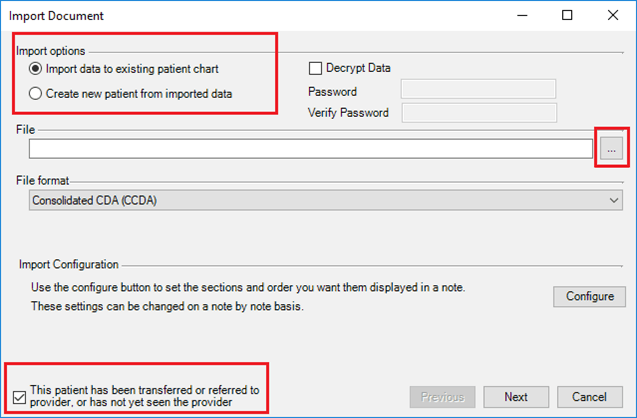The image size is (637, 418).
Task: Open file browser with the ellipsis button
Action: click(x=612, y=148)
